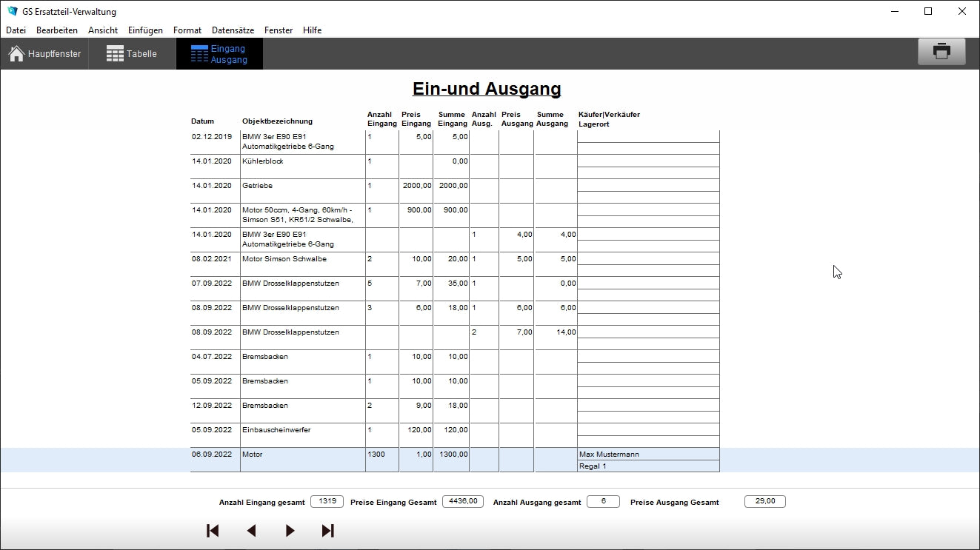Viewport: 980px width, 550px height.
Task: Switch to Tabelle view
Action: (x=132, y=54)
